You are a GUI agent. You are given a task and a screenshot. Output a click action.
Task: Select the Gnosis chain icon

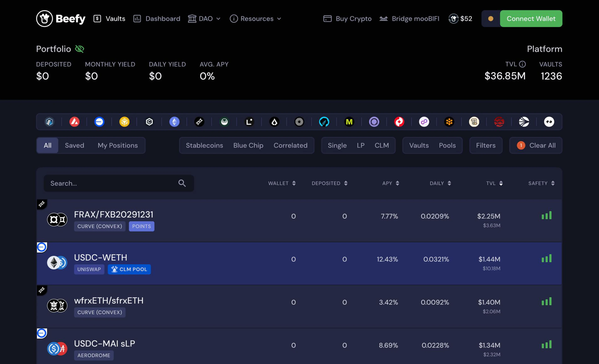(224, 122)
